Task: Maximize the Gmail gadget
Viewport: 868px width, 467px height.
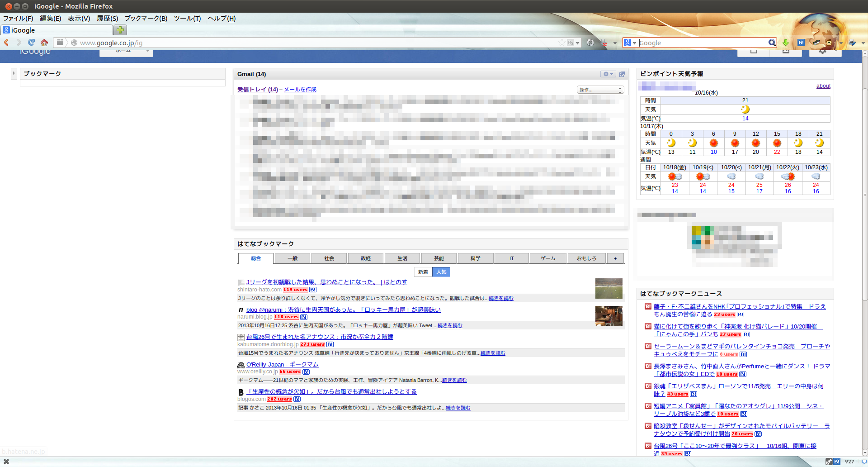Action: point(622,74)
